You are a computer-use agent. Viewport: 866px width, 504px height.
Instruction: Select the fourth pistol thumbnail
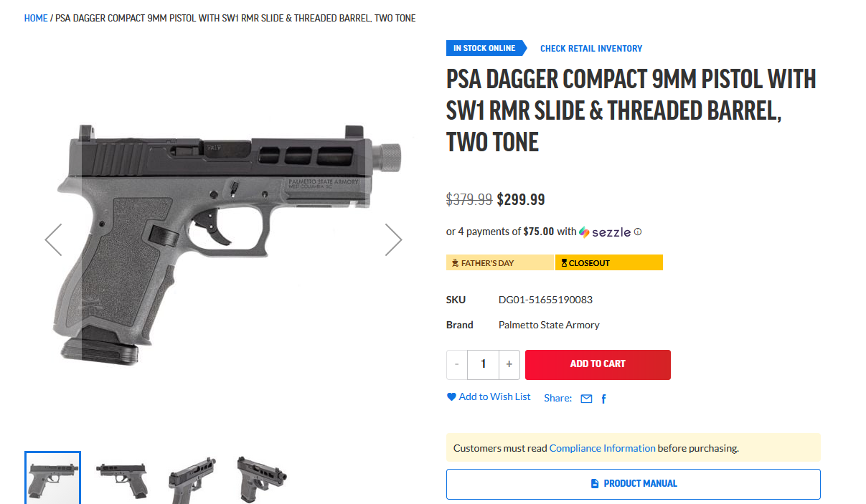[261, 477]
